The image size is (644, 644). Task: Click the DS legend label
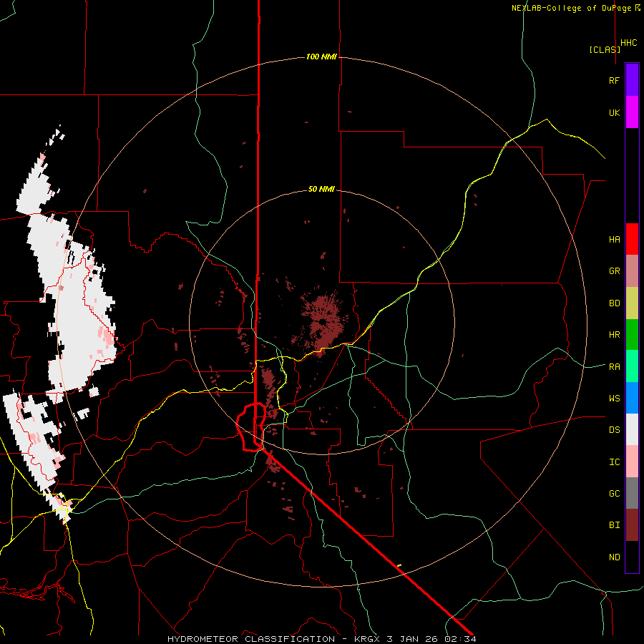(614, 430)
